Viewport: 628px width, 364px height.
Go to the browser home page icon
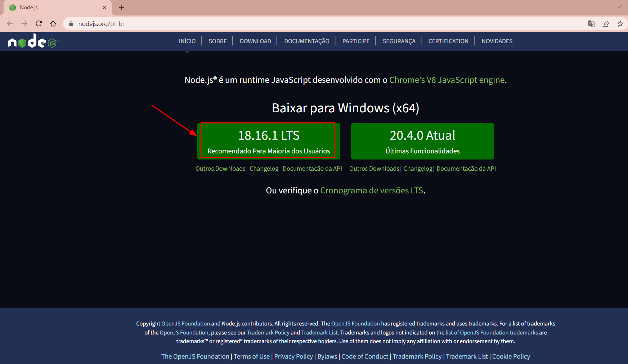tap(53, 24)
